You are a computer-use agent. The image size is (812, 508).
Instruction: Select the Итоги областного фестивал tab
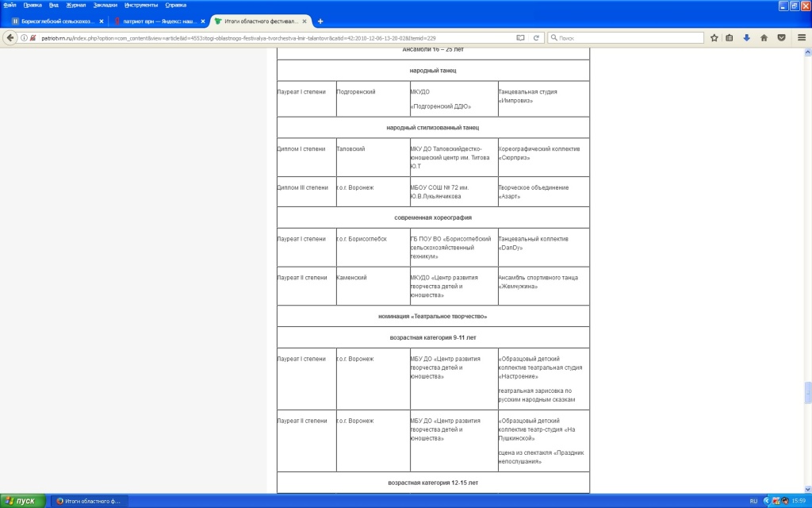260,21
